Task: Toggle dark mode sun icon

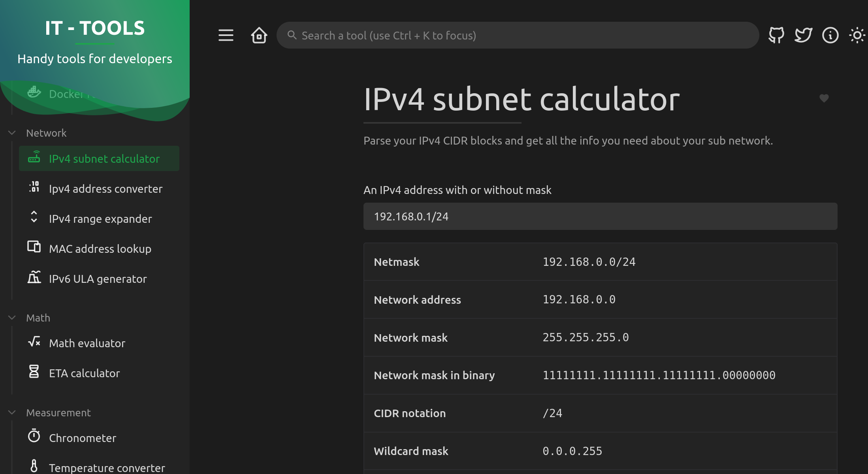Action: click(857, 35)
